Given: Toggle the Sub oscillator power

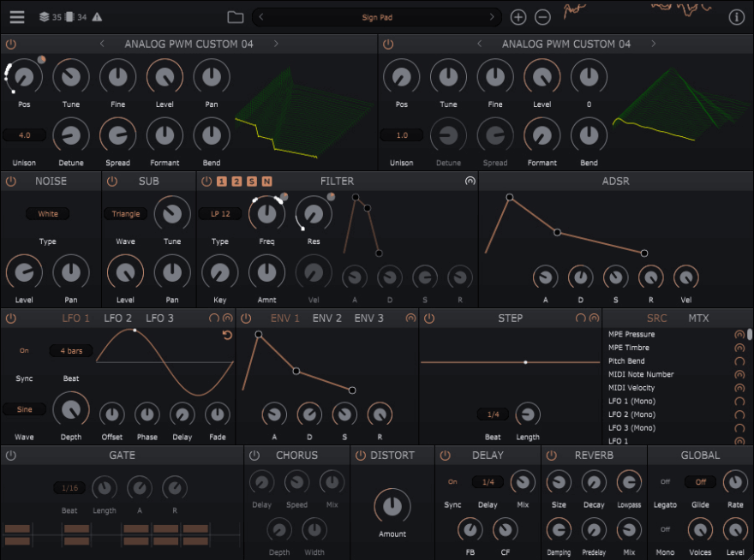Looking at the screenshot, I should pos(112,182).
